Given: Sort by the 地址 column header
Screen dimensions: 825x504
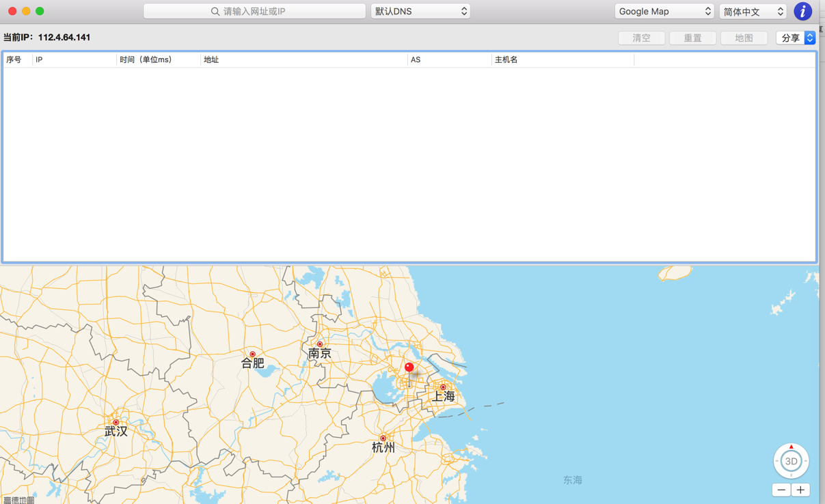Looking at the screenshot, I should pyautogui.click(x=303, y=60).
